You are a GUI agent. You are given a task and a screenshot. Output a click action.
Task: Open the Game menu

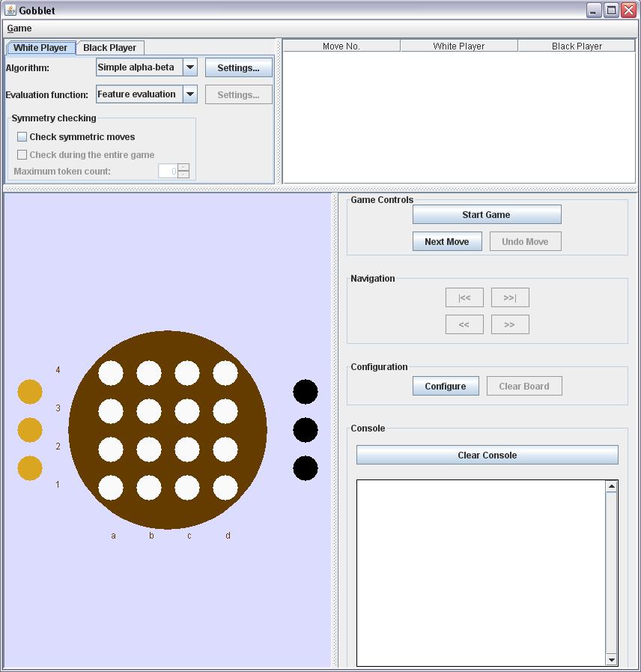tap(19, 28)
